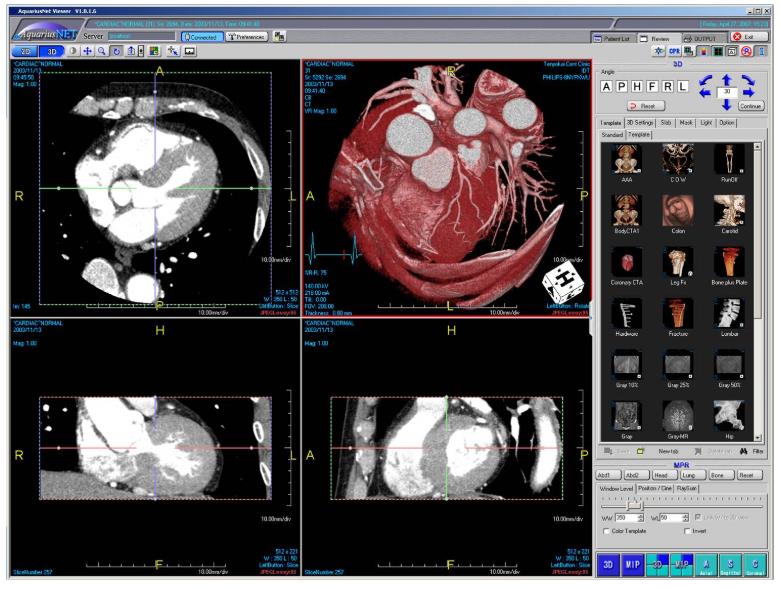This screenshot has width=781, height=589.
Task: Select the pan/move tool in toolbar
Action: 88,50
